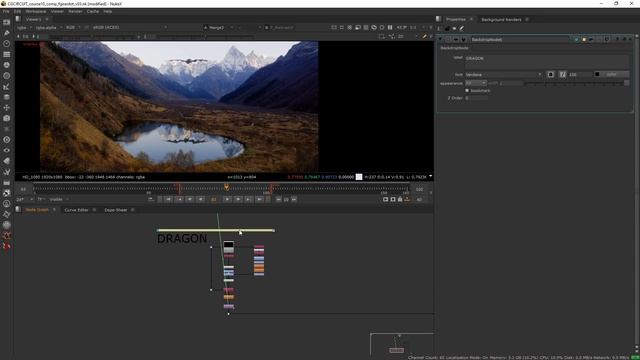Open the Verdana font dropdown
Viewport: 640px width, 360px height.
point(504,74)
